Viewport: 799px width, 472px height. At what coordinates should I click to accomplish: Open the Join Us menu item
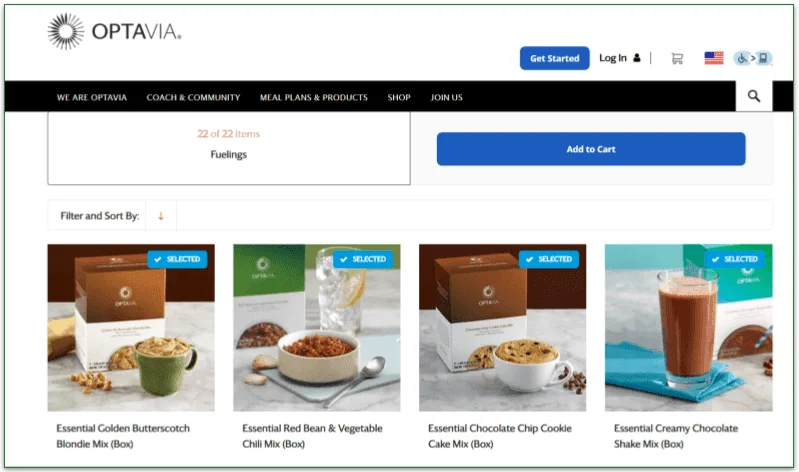pos(446,97)
